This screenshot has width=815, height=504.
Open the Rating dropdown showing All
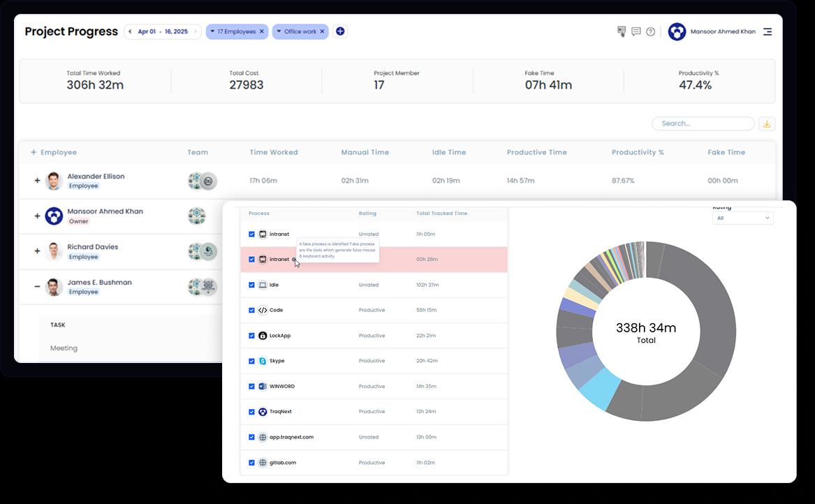[742, 218]
